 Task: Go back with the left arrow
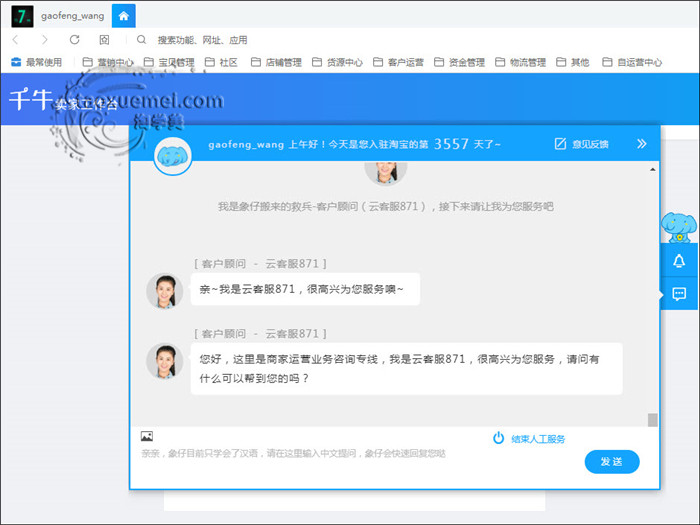click(15, 40)
